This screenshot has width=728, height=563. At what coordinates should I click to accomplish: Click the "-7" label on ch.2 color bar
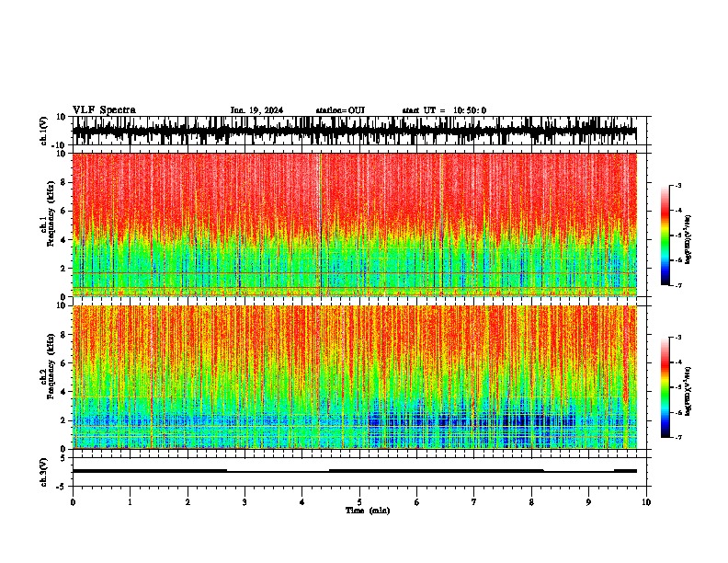coord(677,438)
